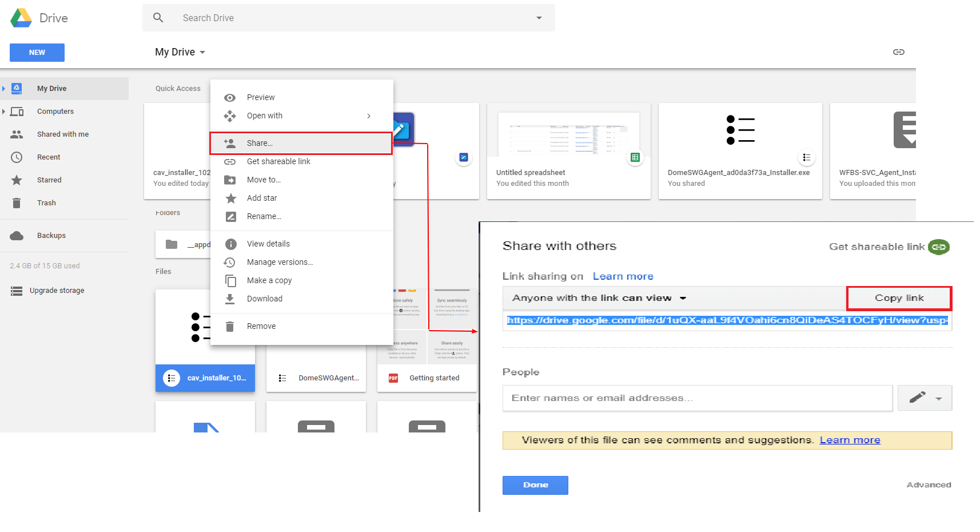Click the search magnifier icon
This screenshot has width=980, height=532.
158,18
